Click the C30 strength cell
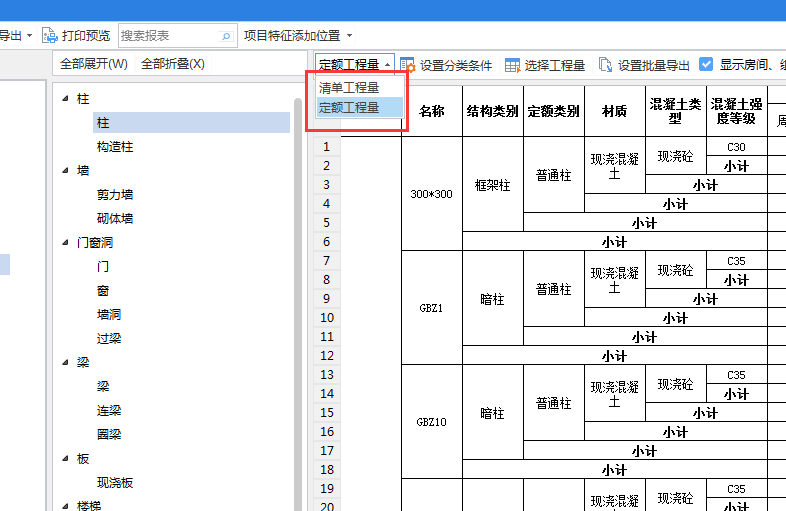 coord(736,146)
